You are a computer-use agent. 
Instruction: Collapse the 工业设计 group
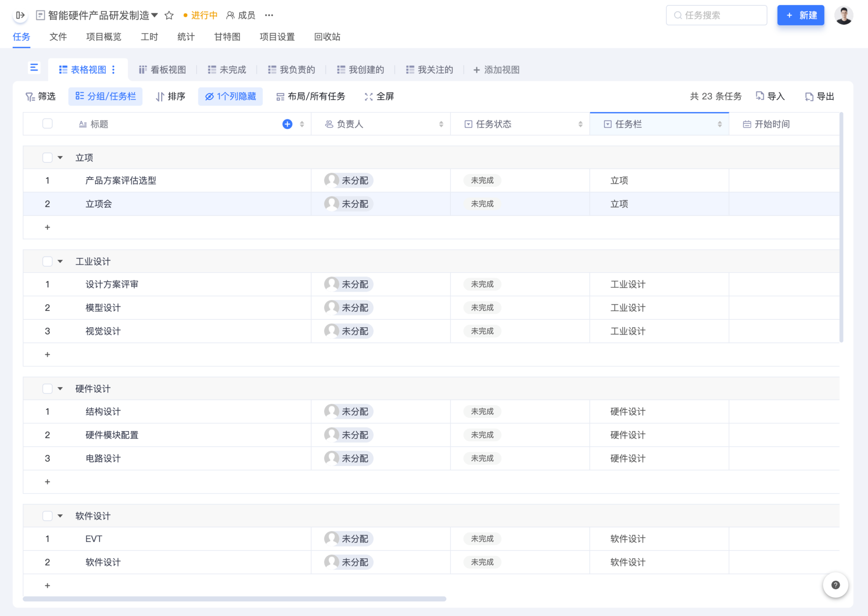(x=60, y=262)
